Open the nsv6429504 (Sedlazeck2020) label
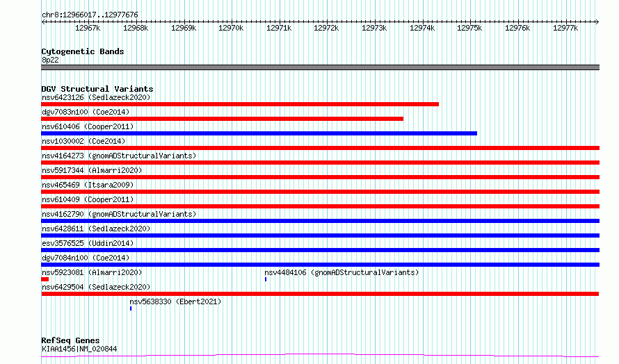The image size is (619, 364). (96, 287)
